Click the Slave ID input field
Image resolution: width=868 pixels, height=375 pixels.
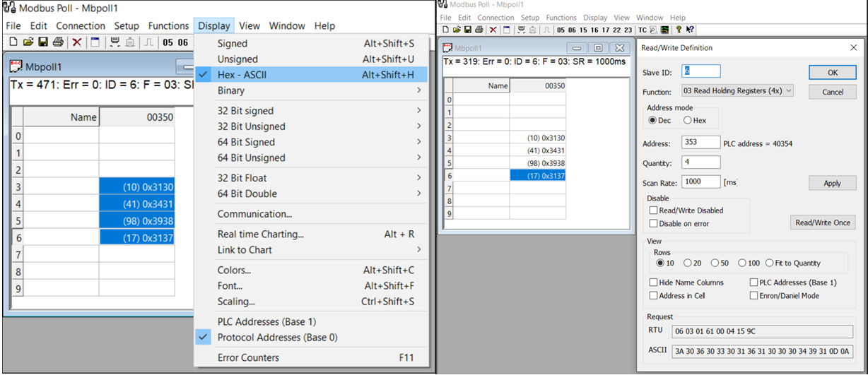(x=701, y=71)
